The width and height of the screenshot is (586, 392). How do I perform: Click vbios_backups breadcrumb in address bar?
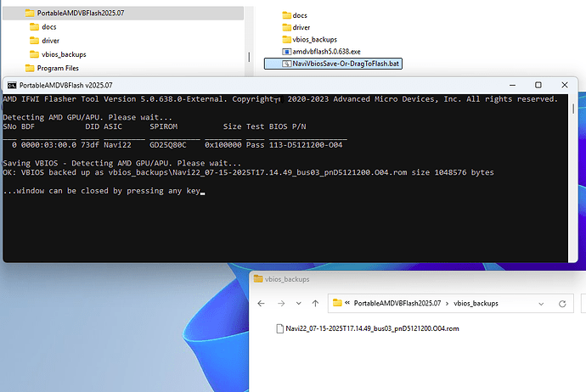476,303
